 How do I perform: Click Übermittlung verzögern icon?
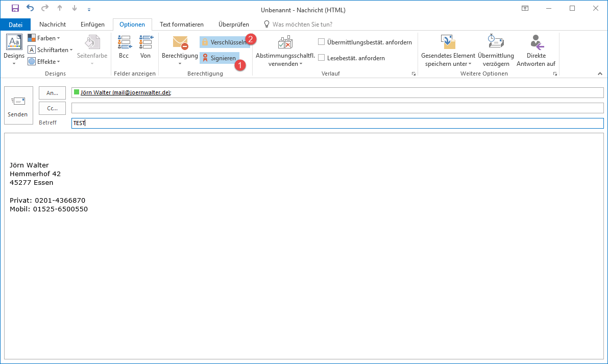[x=496, y=51]
